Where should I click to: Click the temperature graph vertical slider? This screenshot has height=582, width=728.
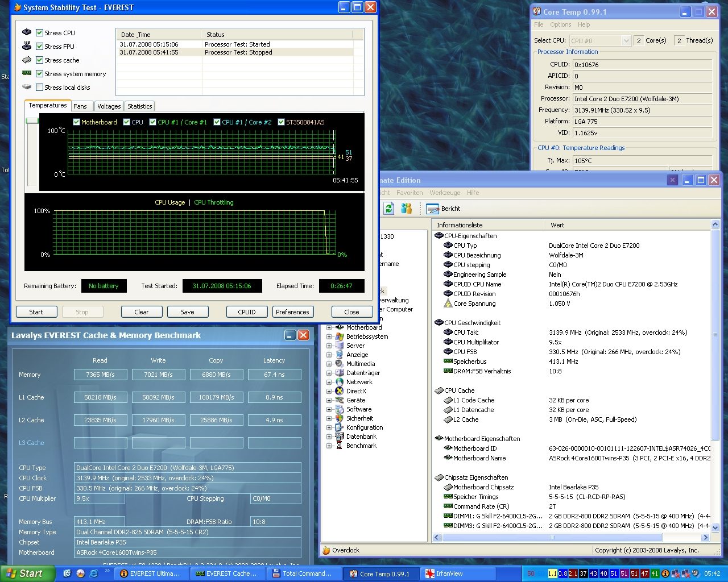click(32, 121)
